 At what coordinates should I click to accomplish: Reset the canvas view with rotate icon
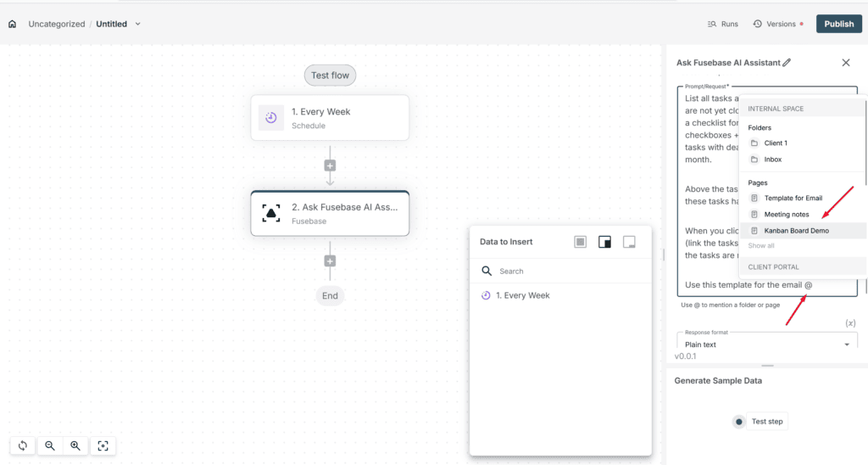click(x=23, y=445)
